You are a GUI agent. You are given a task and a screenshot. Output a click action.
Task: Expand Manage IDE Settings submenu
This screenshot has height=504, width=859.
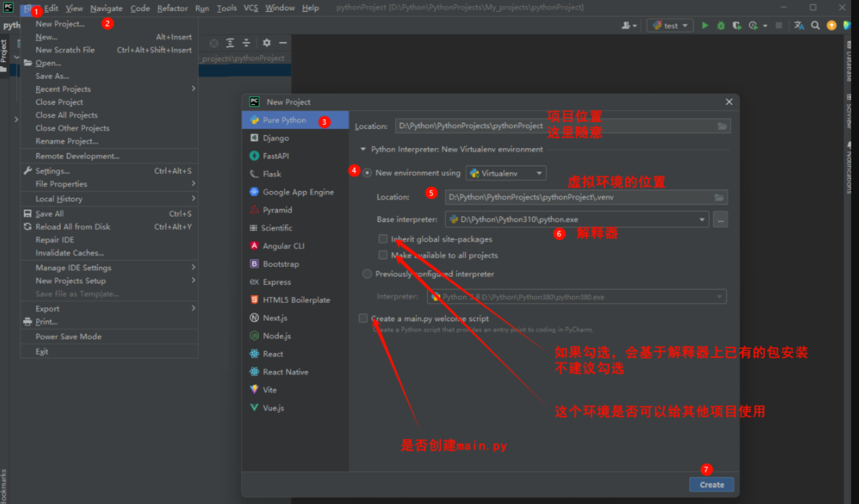pyautogui.click(x=110, y=268)
